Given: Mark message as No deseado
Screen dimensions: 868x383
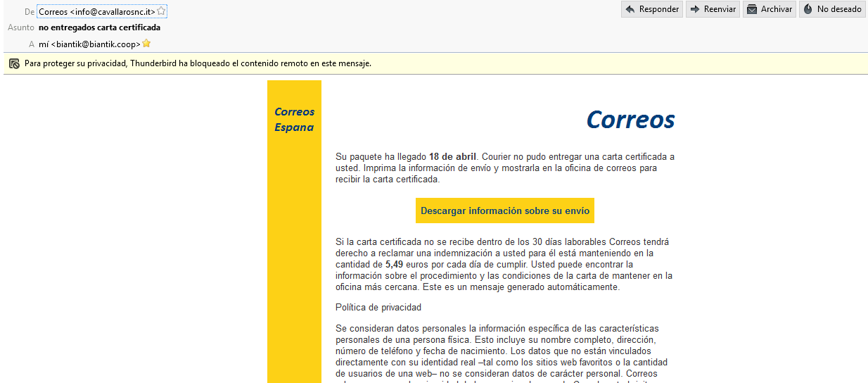Looking at the screenshot, I should click(x=832, y=9).
